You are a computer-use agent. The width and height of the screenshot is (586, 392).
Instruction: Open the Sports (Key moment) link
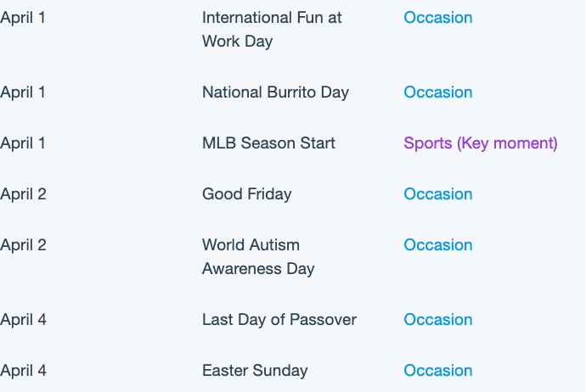click(x=481, y=143)
